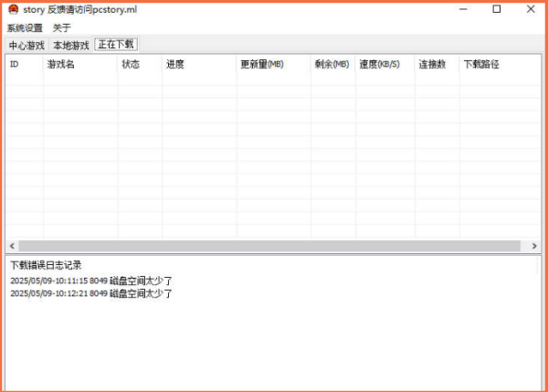The height and width of the screenshot is (392, 548).
Task: Click the 游戏名 column header
Action: click(x=80, y=65)
